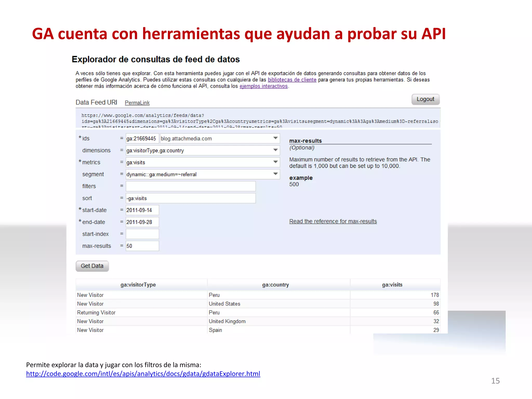Screen dimensions: 532x399
Task: Expand the segment dropdown arrow
Action: pos(275,174)
